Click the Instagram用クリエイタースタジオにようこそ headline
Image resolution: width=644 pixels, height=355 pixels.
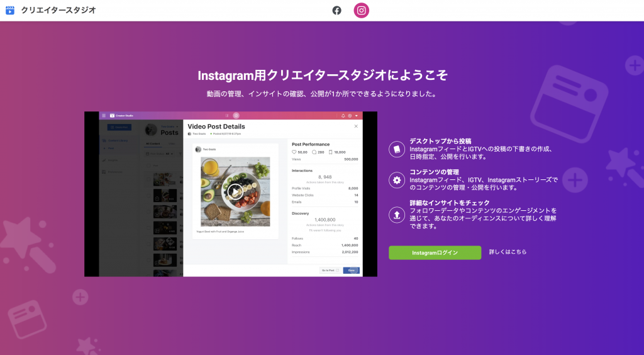pos(323,75)
